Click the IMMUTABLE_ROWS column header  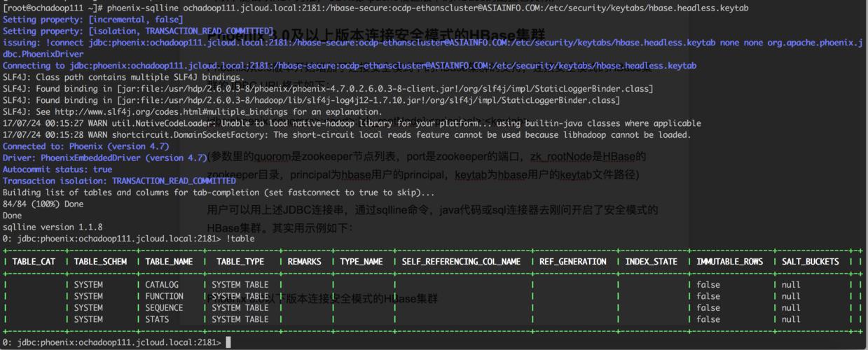click(x=730, y=262)
